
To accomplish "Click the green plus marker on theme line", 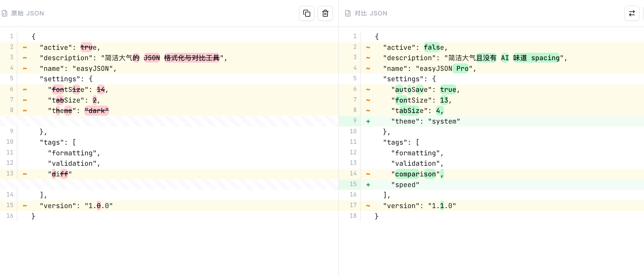I will click(368, 121).
